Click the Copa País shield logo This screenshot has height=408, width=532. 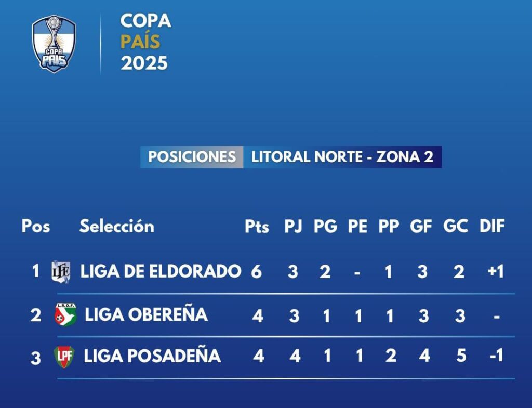(x=54, y=44)
